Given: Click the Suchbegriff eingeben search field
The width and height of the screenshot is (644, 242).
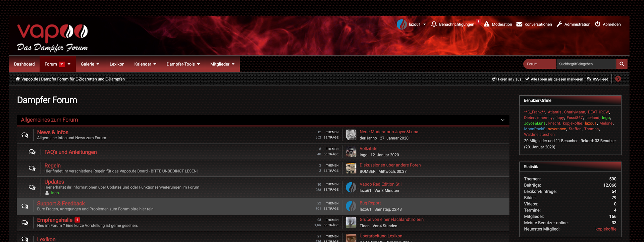Looking at the screenshot, I should pyautogui.click(x=586, y=64).
